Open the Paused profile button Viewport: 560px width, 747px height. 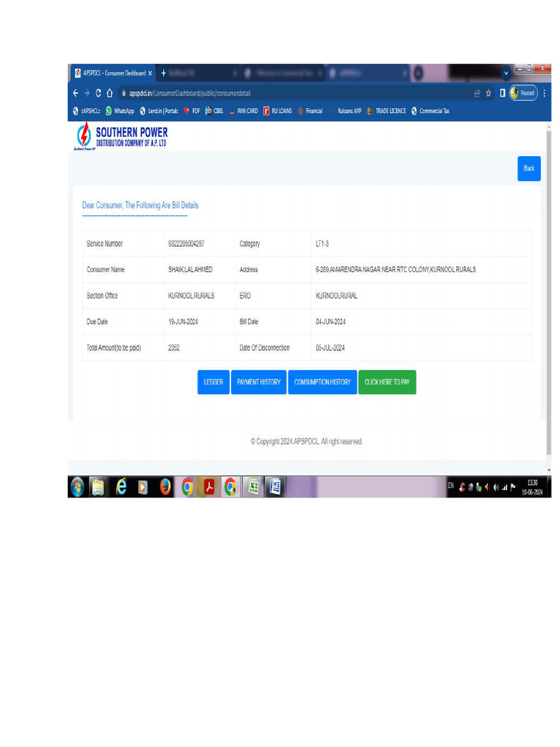coord(523,93)
